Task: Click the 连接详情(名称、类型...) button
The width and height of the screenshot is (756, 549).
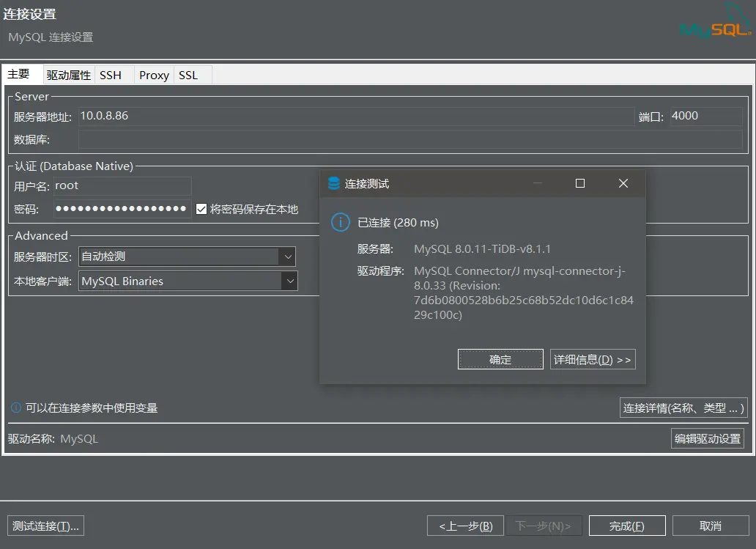Action: (x=683, y=409)
